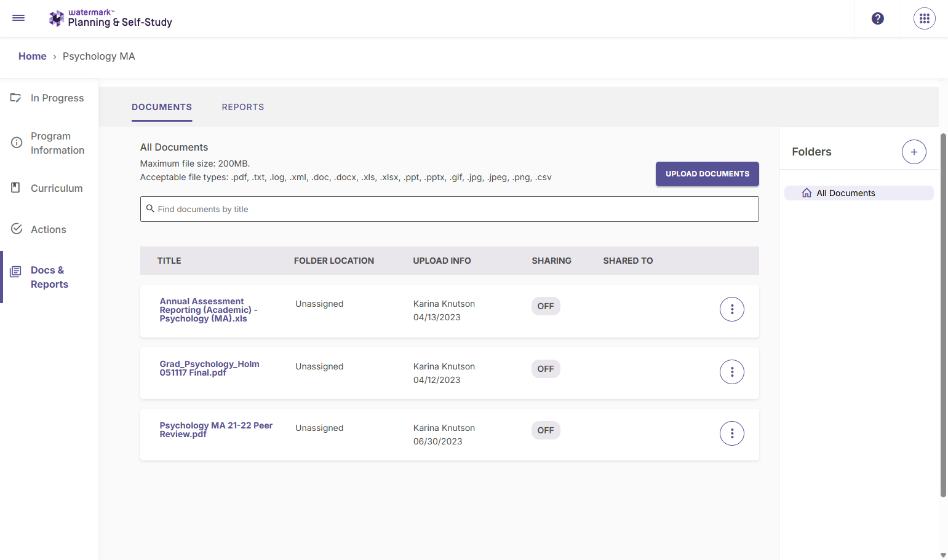Click the Title column header
The image size is (948, 560).
tap(169, 261)
